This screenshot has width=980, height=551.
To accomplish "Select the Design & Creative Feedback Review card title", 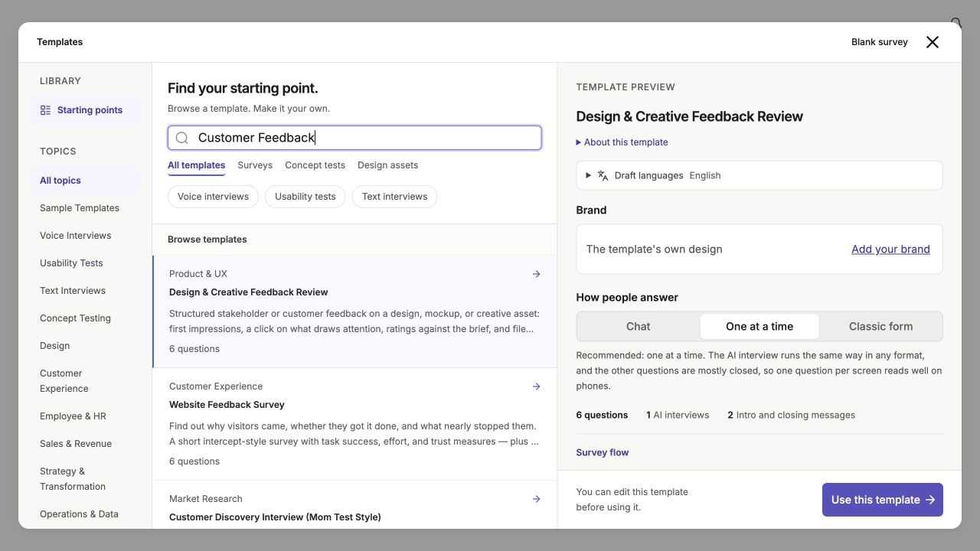I will [249, 292].
